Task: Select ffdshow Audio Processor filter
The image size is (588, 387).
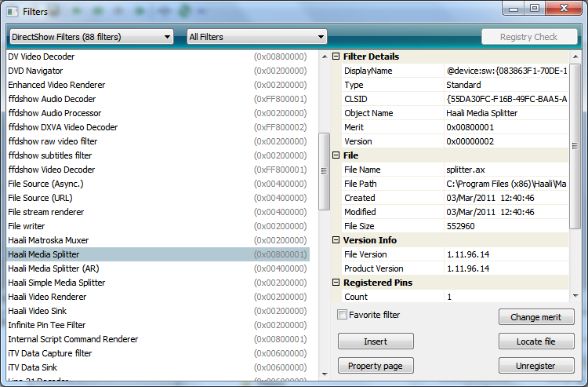Action: coord(158,113)
